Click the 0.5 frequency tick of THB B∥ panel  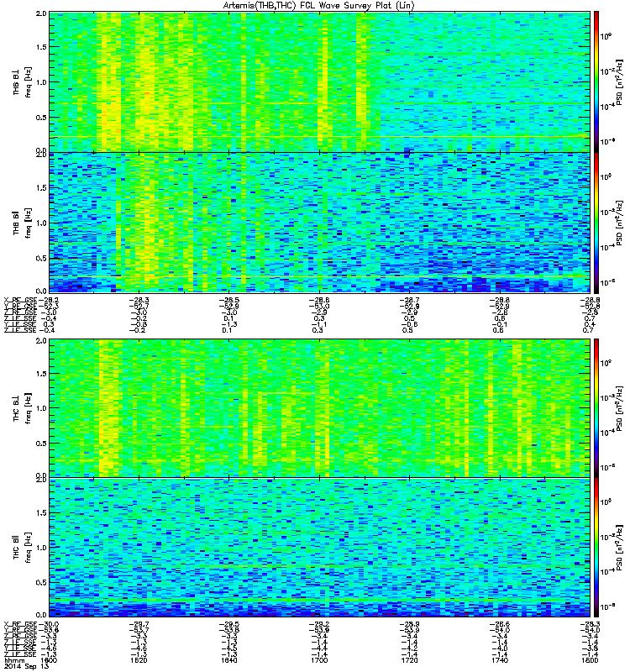point(41,259)
